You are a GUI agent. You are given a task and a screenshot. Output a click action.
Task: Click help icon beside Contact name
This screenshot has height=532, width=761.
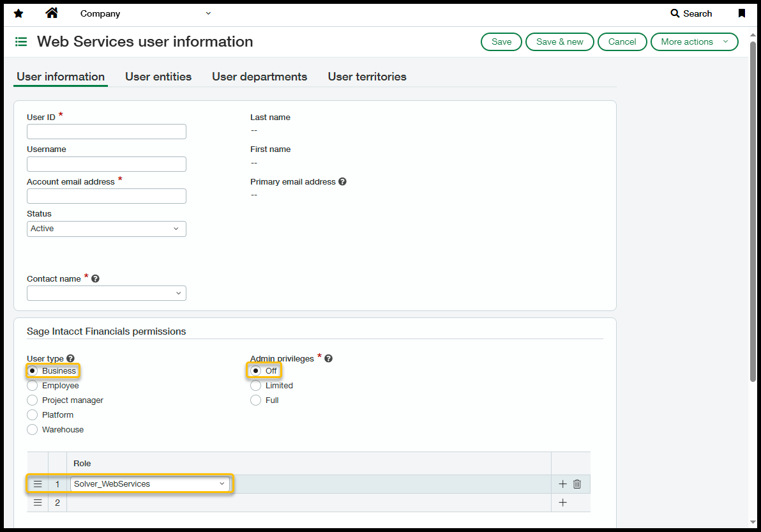95,279
